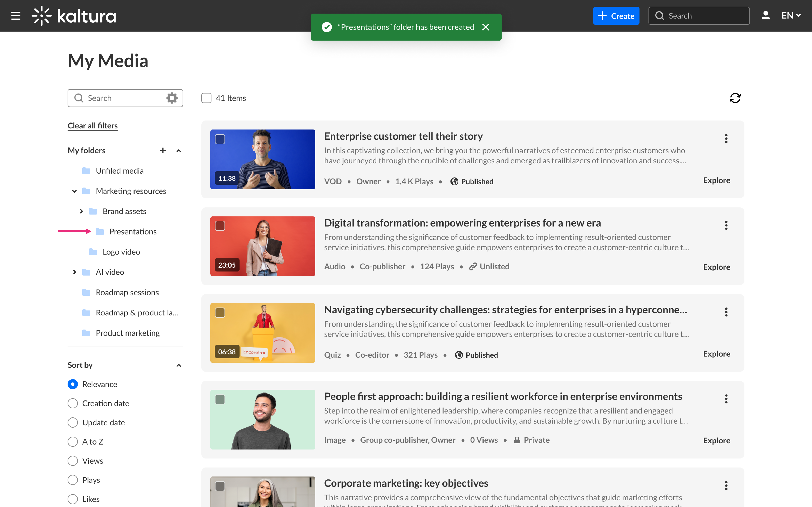
Task: Click the Clear all filters link
Action: (x=93, y=126)
